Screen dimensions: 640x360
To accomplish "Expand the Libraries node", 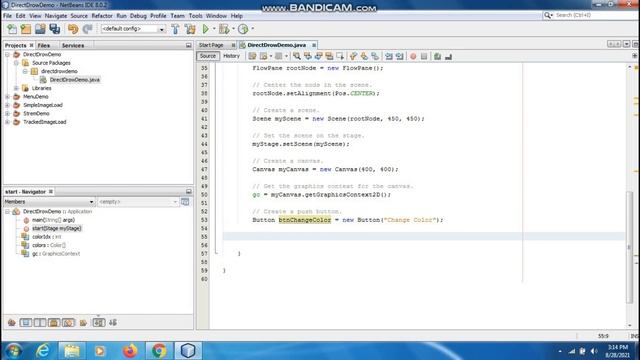I will tap(16, 88).
